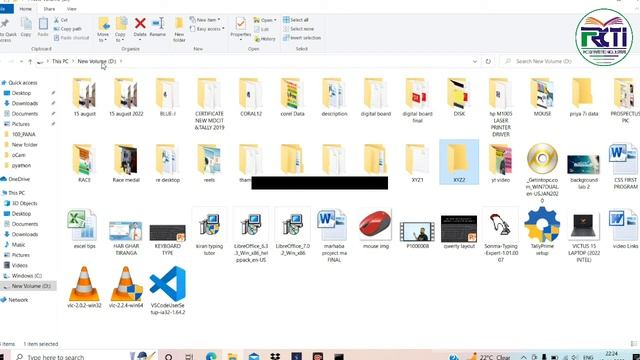
Task: Open the Home ribbon tab
Action: click(25, 9)
